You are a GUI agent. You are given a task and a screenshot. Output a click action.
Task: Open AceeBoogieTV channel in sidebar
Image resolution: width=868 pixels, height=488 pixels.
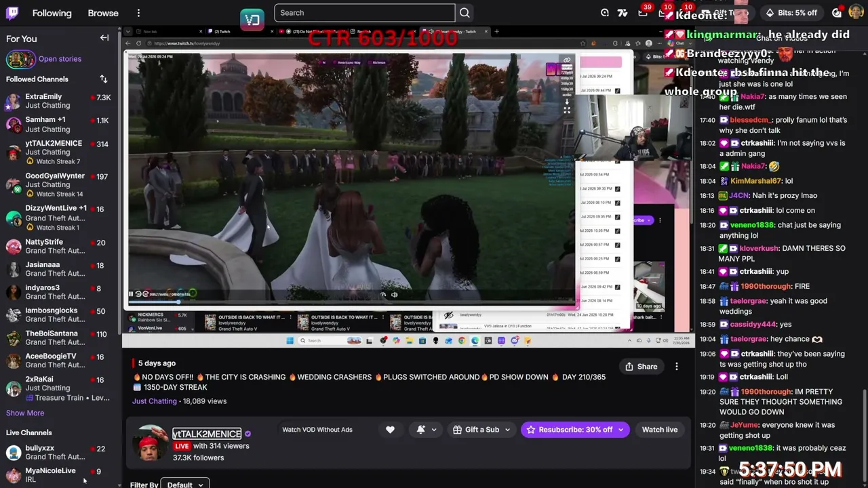(x=58, y=361)
